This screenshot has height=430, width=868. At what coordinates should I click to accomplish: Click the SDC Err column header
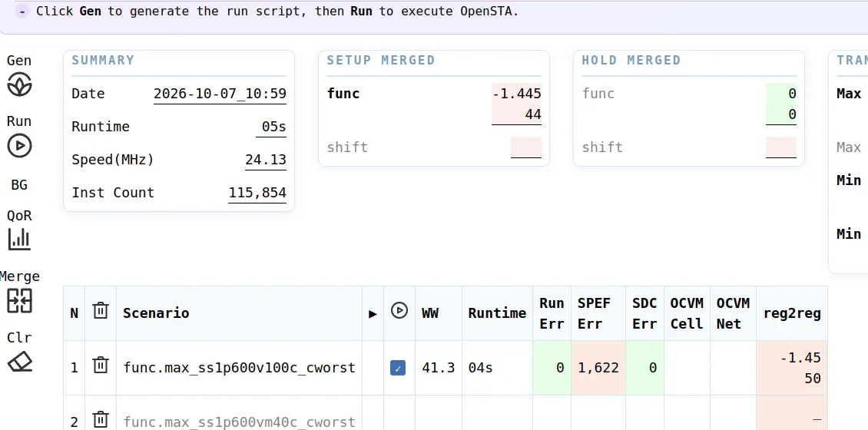click(x=644, y=313)
